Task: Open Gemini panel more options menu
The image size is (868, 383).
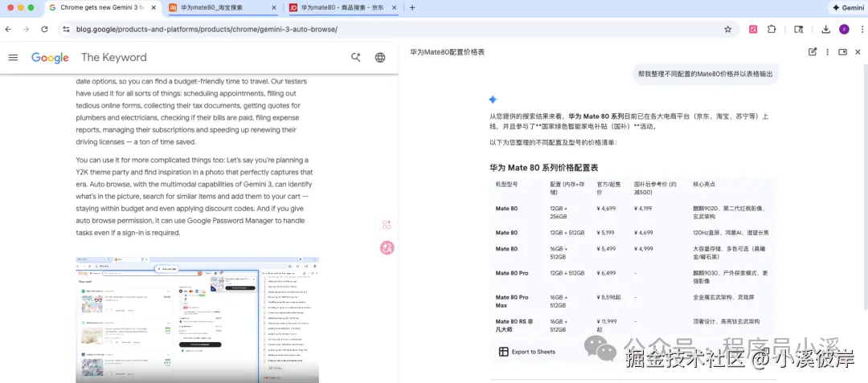Action: pos(827,51)
